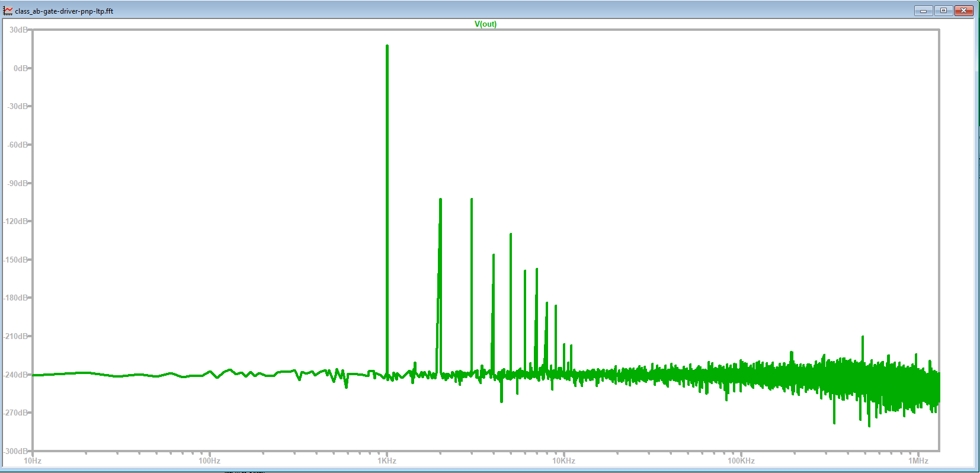Image resolution: width=980 pixels, height=473 pixels.
Task: Click the class_ab-gate-driver-pnp-ltp.fft window title
Action: point(64,11)
